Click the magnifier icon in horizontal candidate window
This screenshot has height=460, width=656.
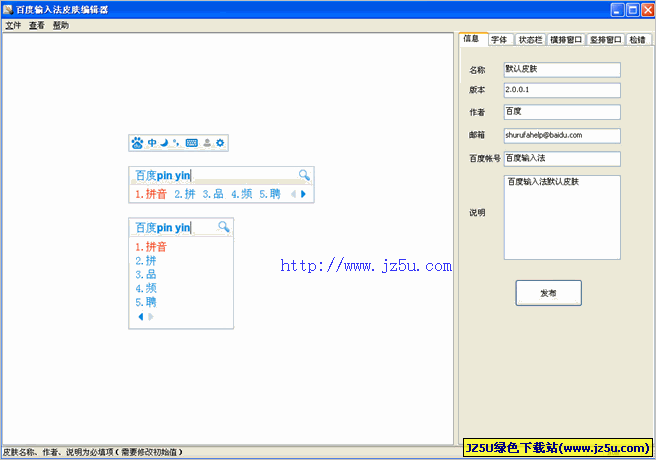coord(304,175)
